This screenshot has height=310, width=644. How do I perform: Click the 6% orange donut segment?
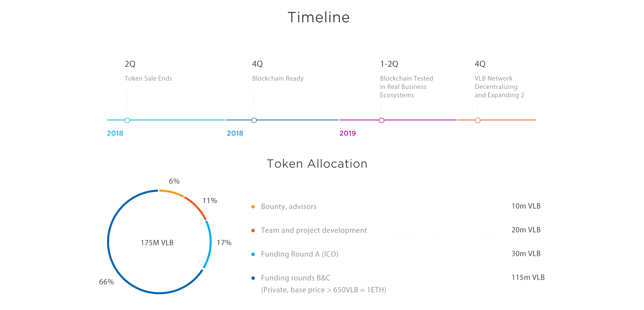pyautogui.click(x=172, y=192)
